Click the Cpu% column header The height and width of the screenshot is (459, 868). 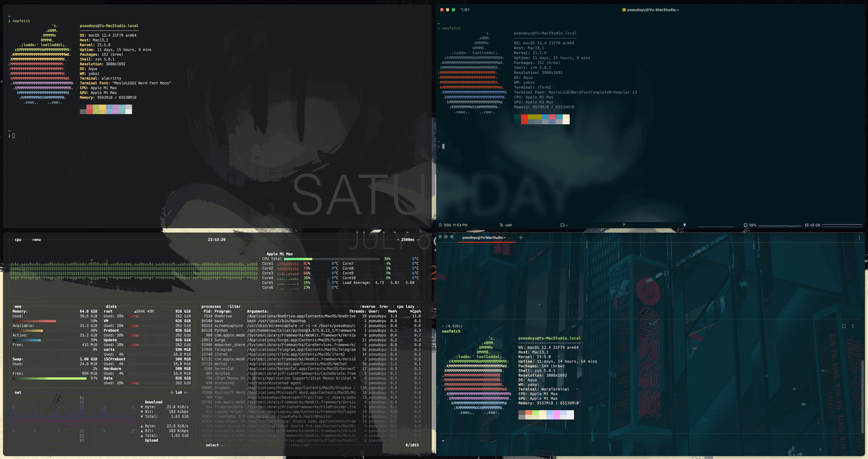pyautogui.click(x=416, y=311)
